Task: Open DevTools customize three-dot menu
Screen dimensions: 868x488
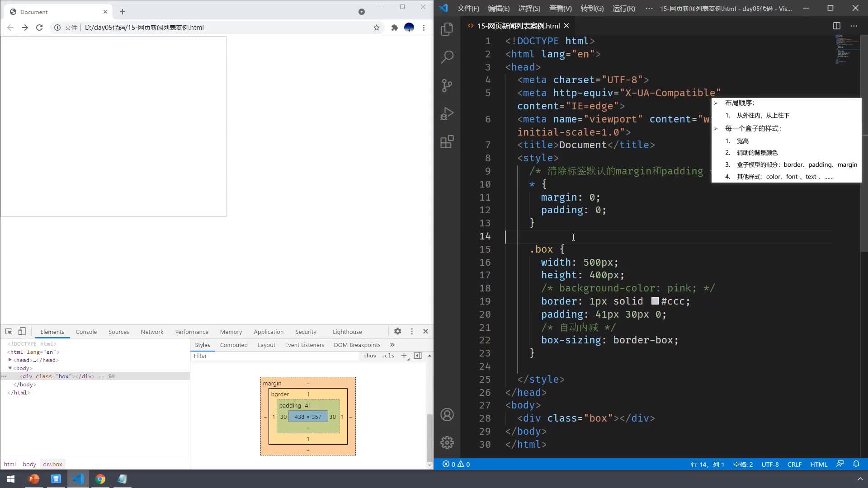Action: 411,331
